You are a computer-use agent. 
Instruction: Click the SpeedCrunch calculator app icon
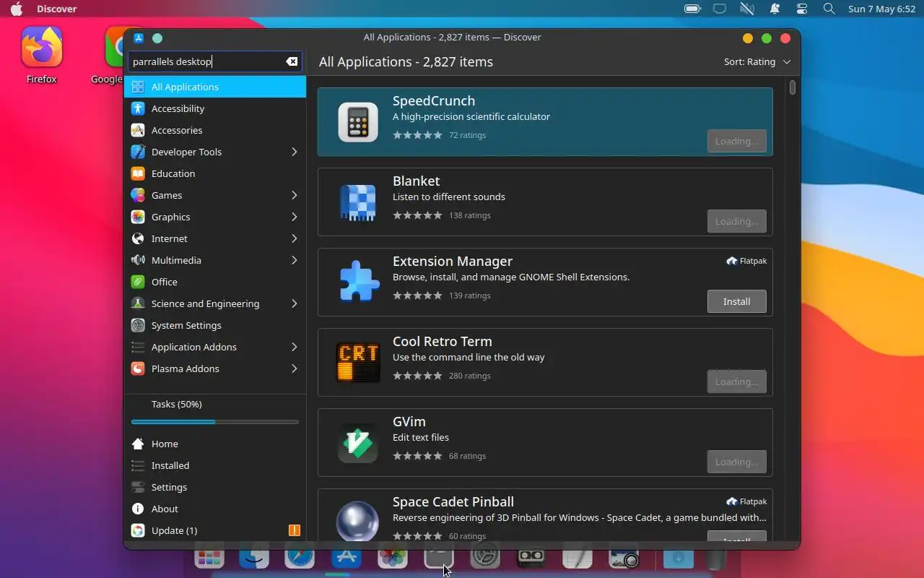click(358, 122)
